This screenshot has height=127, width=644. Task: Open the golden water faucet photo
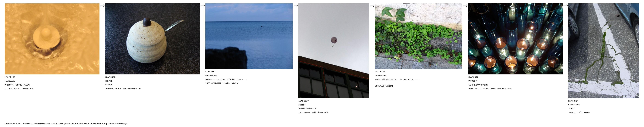(52, 39)
